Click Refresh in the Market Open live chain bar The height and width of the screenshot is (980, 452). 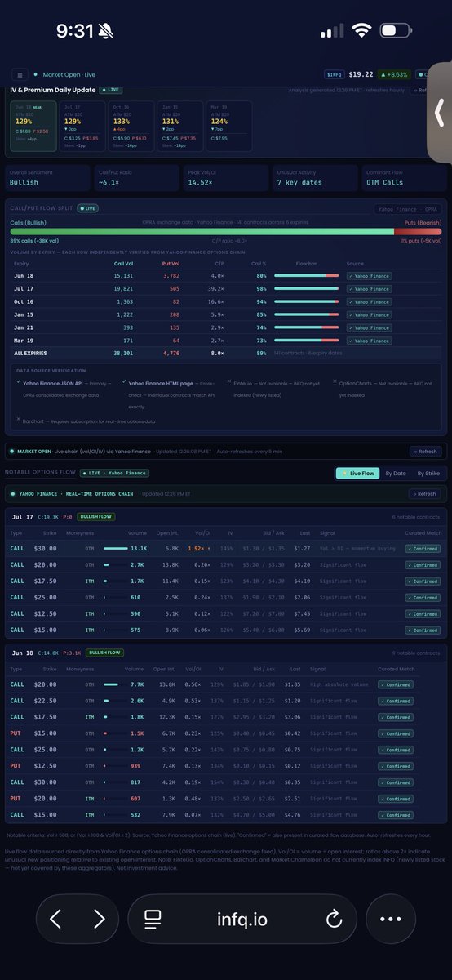(427, 451)
